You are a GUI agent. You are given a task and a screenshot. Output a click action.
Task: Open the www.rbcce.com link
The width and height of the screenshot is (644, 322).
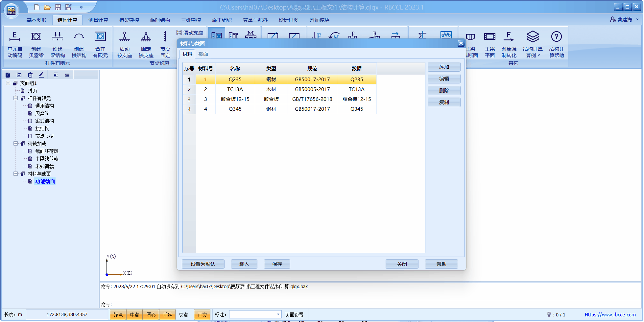(x=610, y=315)
